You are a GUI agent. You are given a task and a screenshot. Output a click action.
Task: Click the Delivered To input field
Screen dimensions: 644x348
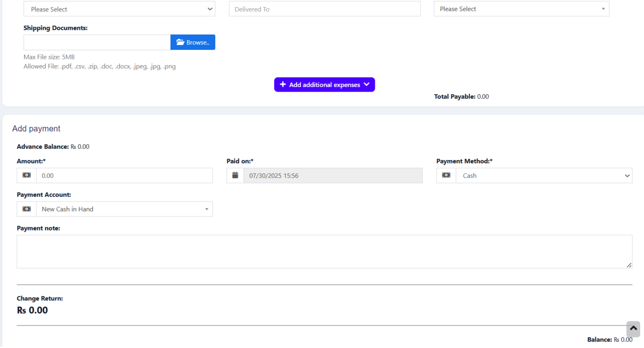324,9
